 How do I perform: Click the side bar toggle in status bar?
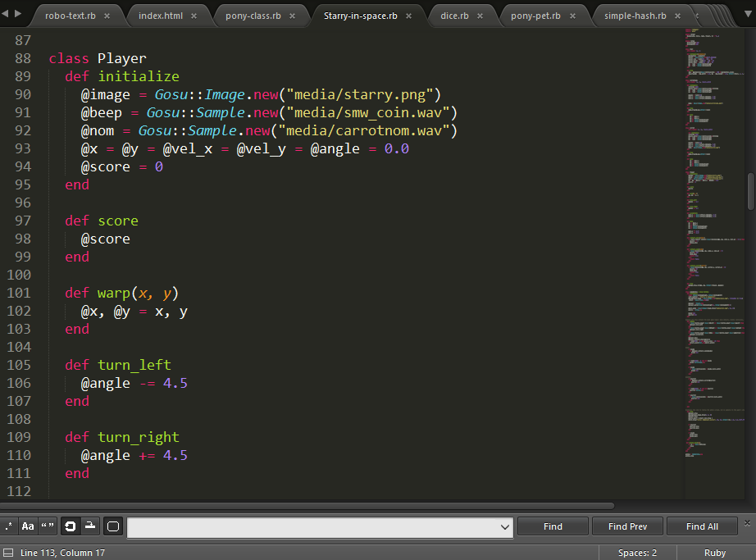point(7,553)
